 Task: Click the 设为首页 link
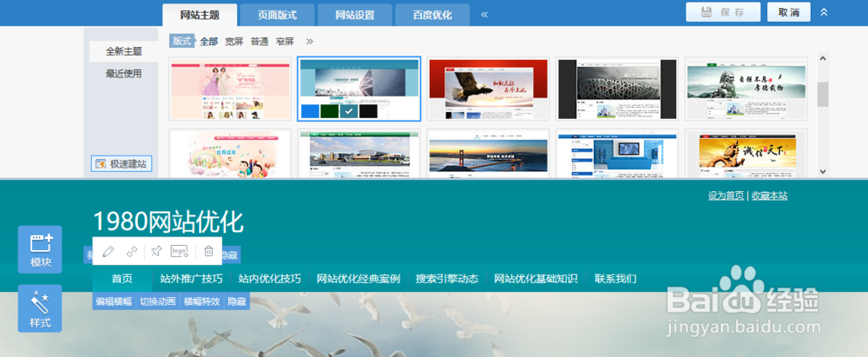(726, 195)
